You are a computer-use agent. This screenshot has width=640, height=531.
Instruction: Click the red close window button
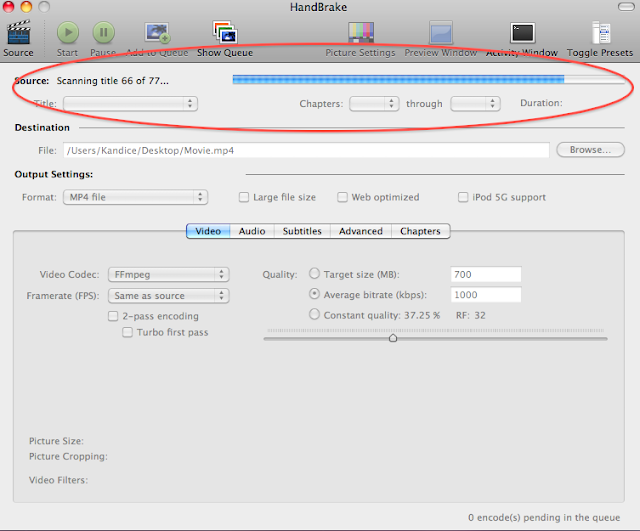point(9,7)
